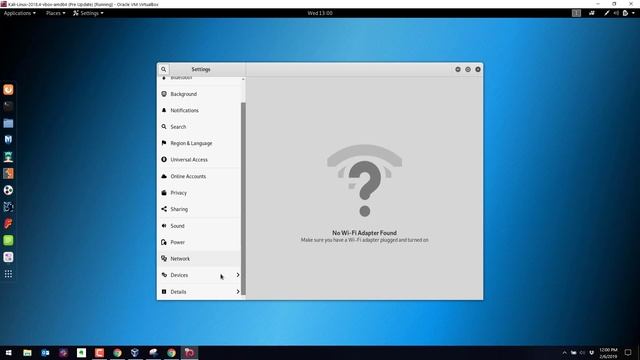Open Notifications settings panel
This screenshot has width=640, height=360.
click(199, 110)
